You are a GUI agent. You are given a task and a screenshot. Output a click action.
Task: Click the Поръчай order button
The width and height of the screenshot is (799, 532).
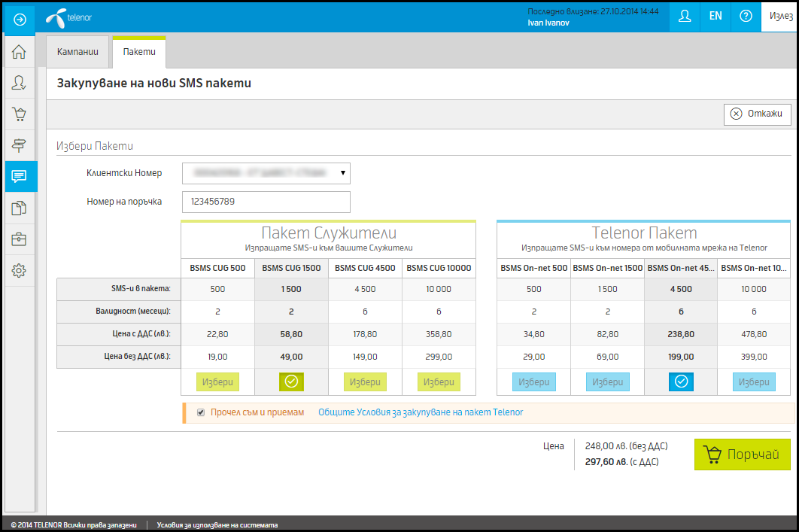coord(743,454)
